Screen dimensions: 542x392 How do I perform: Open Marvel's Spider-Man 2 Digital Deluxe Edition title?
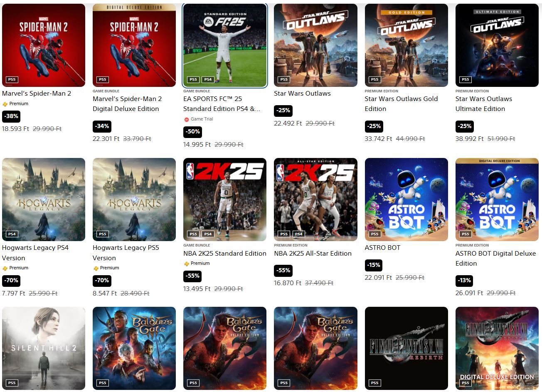point(127,104)
